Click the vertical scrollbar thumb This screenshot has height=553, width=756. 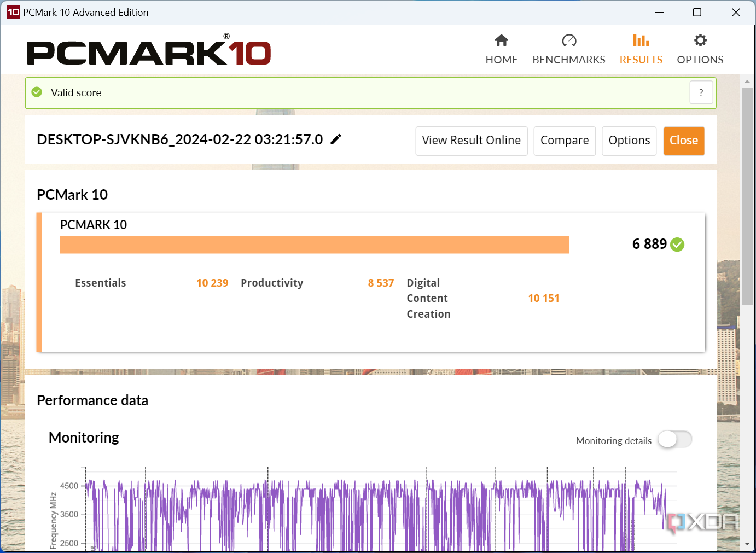pyautogui.click(x=747, y=196)
